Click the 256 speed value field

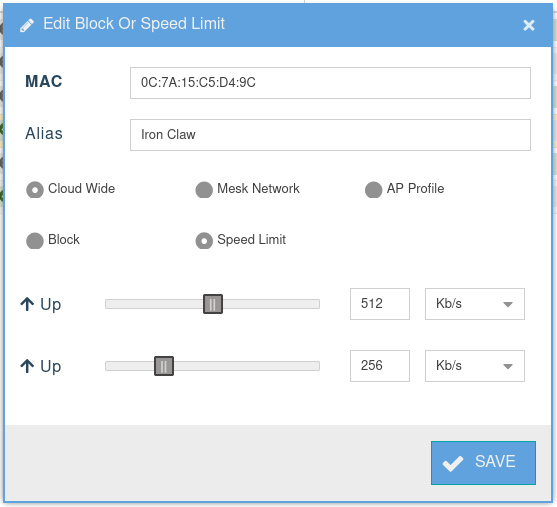click(380, 366)
